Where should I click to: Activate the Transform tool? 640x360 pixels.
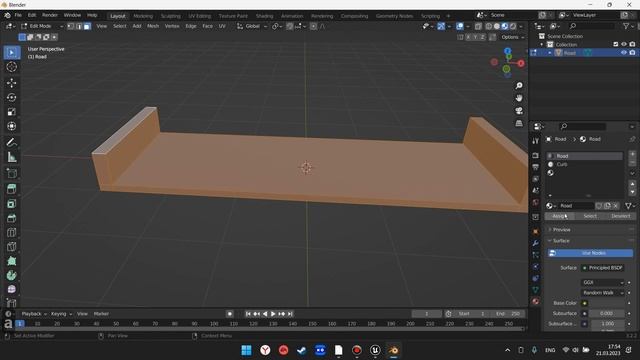[11, 126]
